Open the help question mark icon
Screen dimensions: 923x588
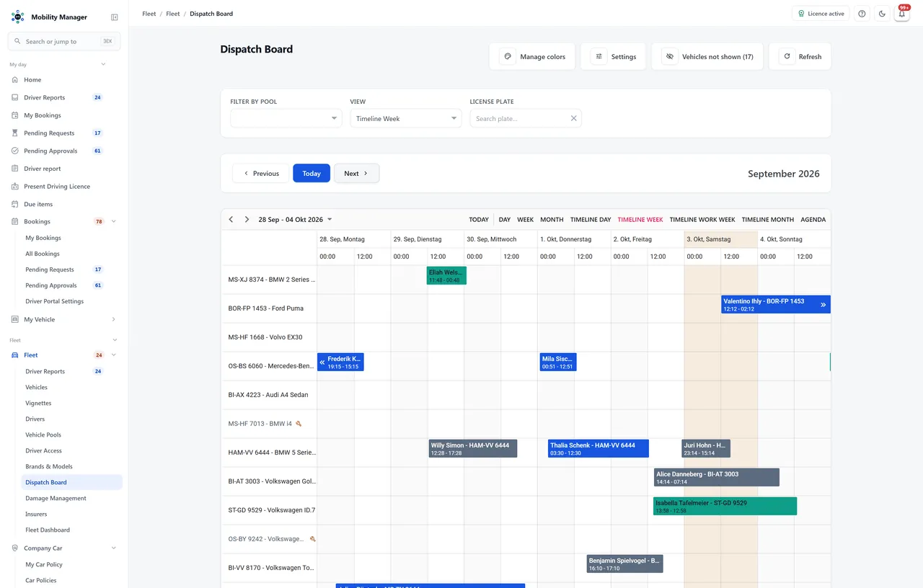tap(862, 14)
